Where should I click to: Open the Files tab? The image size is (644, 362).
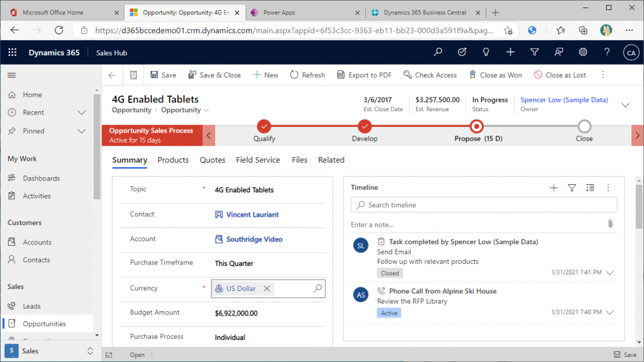coord(299,160)
